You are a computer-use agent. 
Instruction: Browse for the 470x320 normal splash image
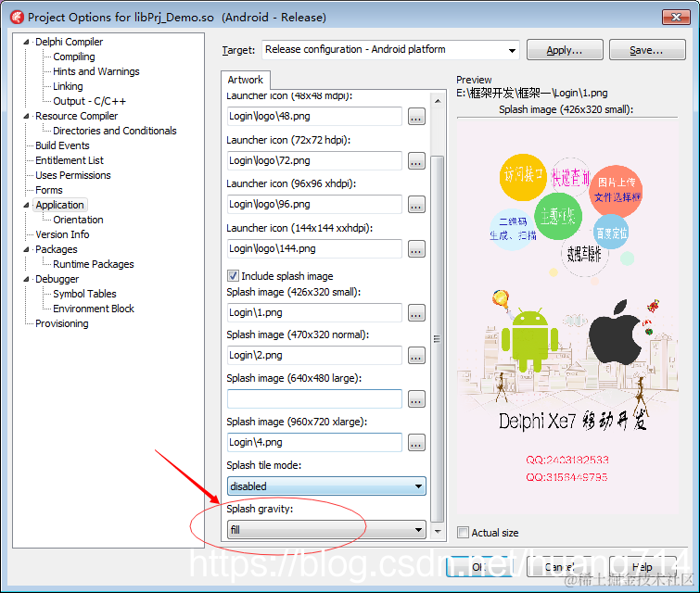416,356
